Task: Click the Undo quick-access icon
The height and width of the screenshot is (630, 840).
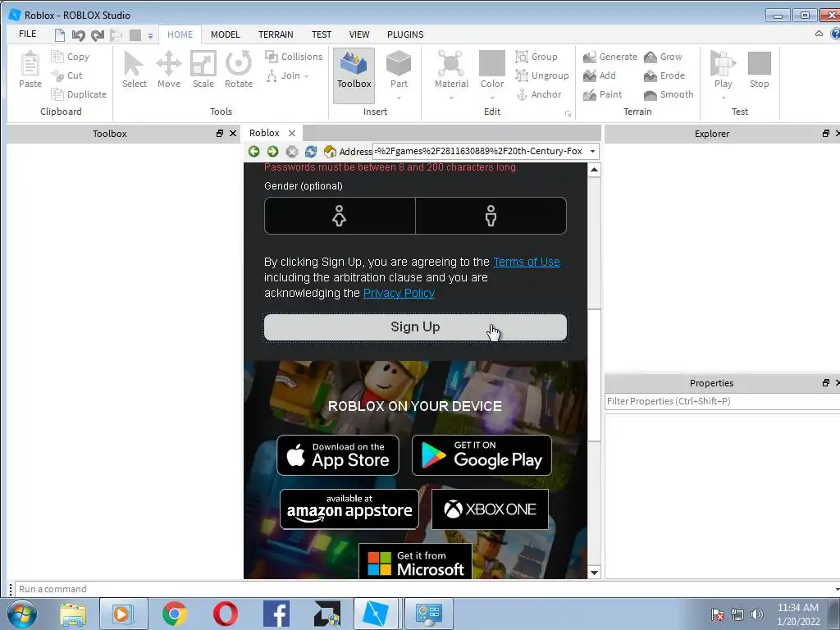Action: tap(78, 35)
